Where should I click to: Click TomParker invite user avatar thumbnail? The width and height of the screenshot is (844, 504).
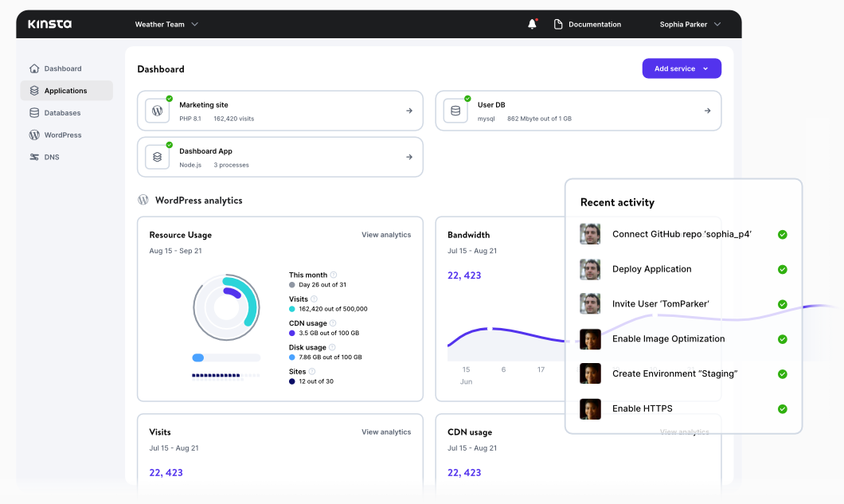click(590, 304)
